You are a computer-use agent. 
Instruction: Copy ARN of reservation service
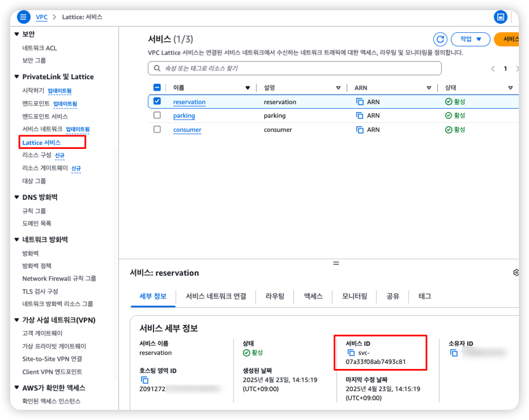coord(360,102)
